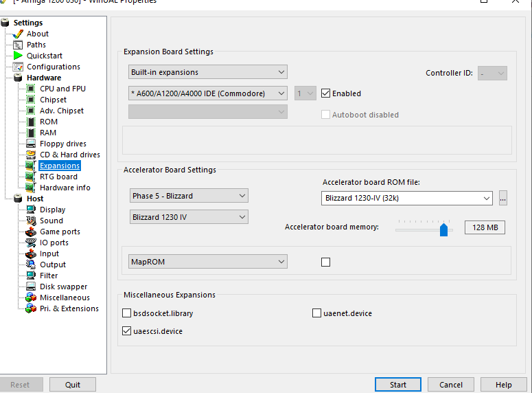Click the CPU and FPU chip icon
This screenshot has height=393, width=532.
coord(30,89)
